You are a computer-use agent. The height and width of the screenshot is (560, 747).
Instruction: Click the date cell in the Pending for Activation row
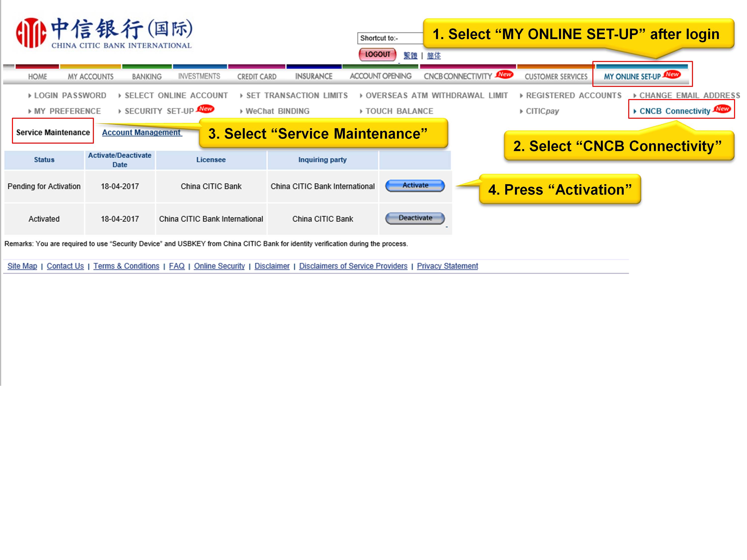coord(120,186)
